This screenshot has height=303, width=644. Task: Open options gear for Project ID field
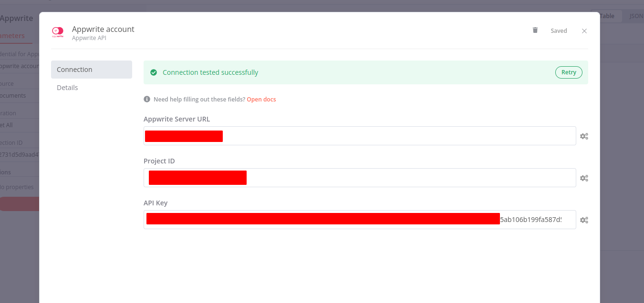click(584, 178)
